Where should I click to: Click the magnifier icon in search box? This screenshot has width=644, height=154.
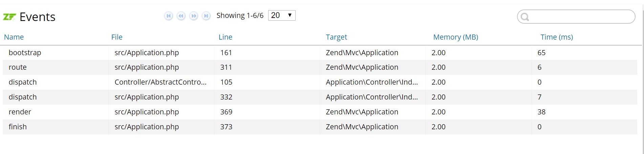pos(525,17)
